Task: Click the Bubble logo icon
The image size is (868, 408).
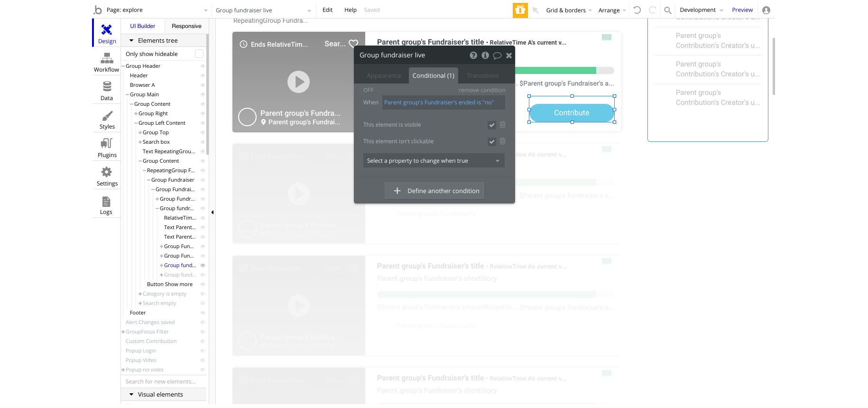Action: pos(98,10)
